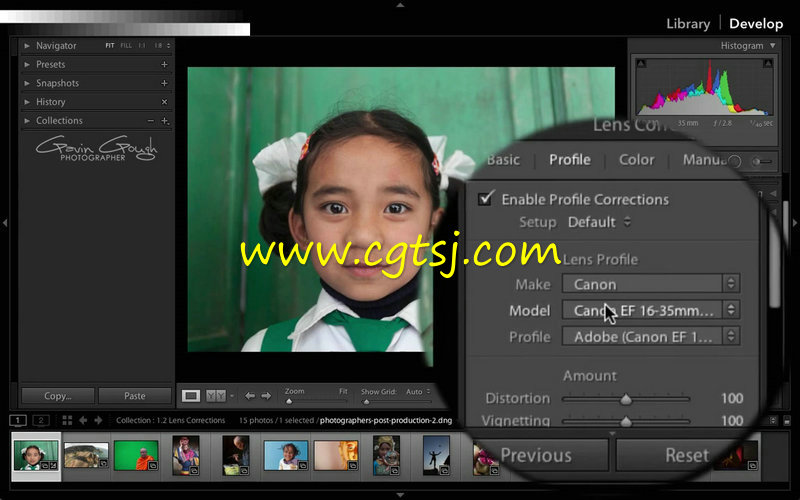Expand the Presets panel
Image resolution: width=800 pixels, height=500 pixels.
point(27,64)
